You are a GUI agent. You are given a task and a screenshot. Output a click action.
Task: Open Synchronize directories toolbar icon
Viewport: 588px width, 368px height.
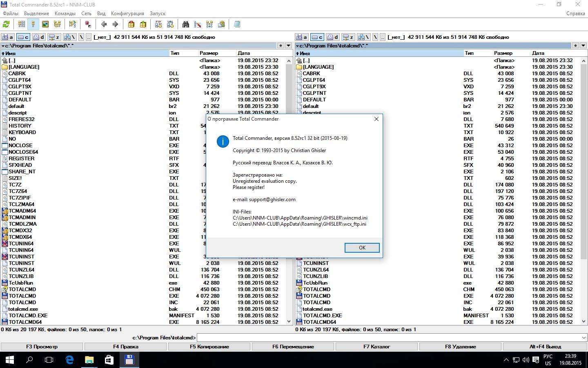(x=209, y=24)
